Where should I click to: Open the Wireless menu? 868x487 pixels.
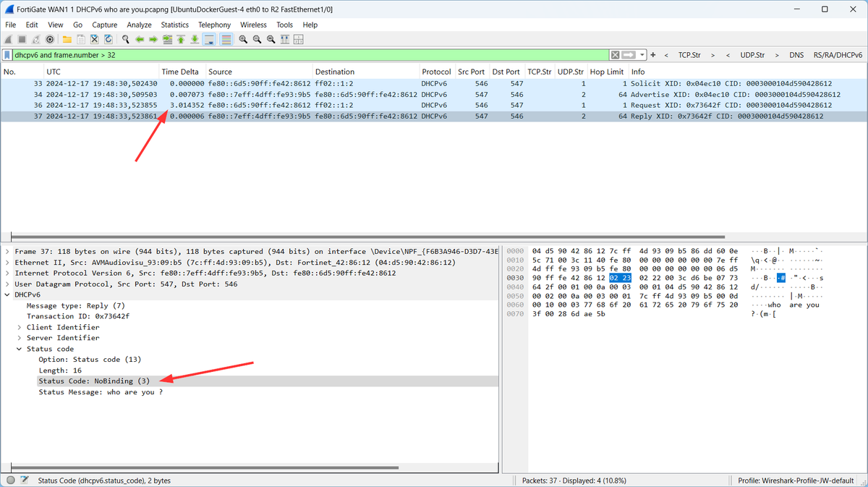click(253, 25)
